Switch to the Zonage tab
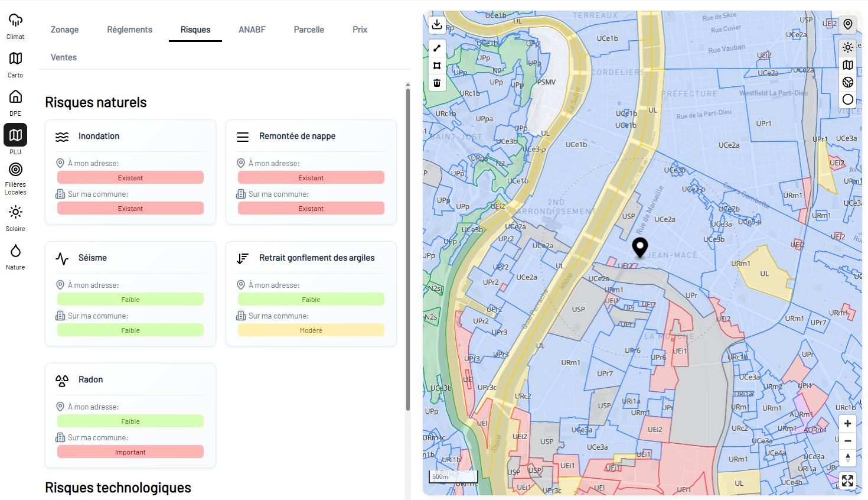Viewport: 868px width, 500px height. pyautogui.click(x=65, y=30)
